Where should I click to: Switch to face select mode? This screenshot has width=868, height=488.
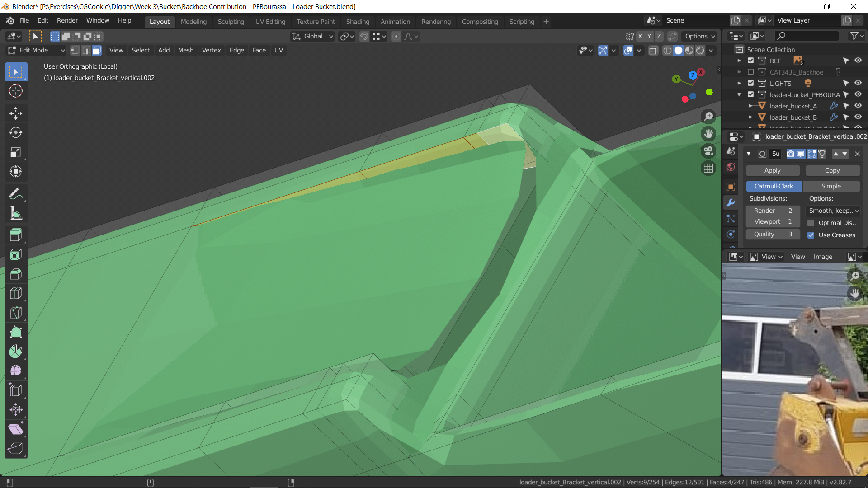coord(97,50)
